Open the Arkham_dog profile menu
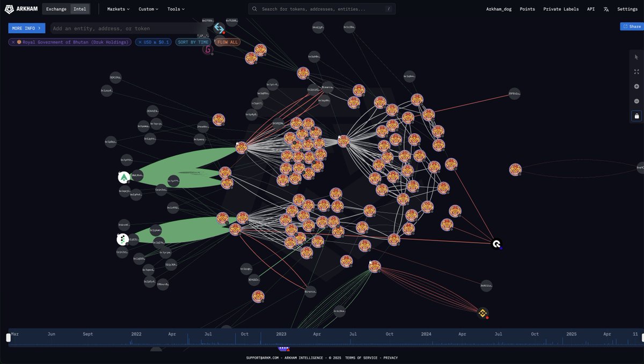 tap(499, 9)
